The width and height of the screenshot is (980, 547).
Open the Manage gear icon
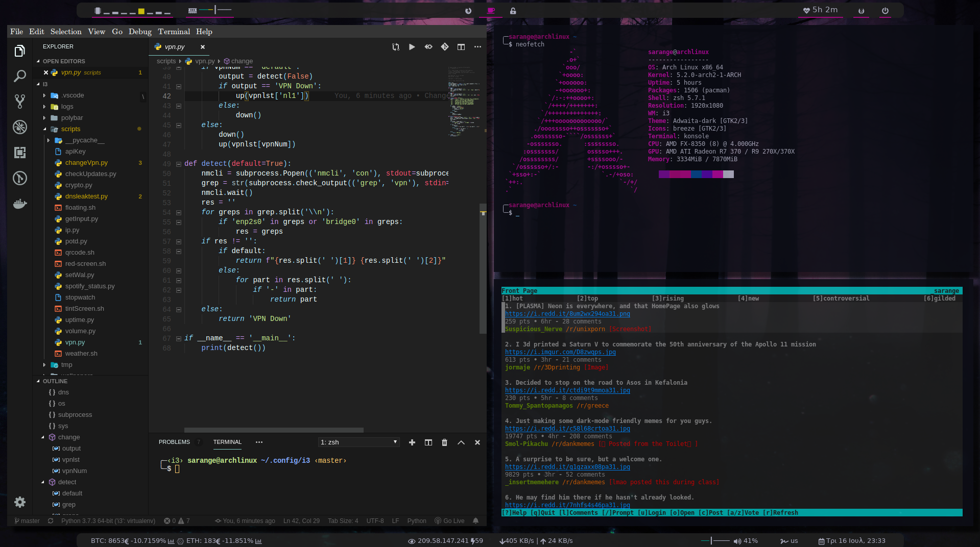tap(19, 502)
